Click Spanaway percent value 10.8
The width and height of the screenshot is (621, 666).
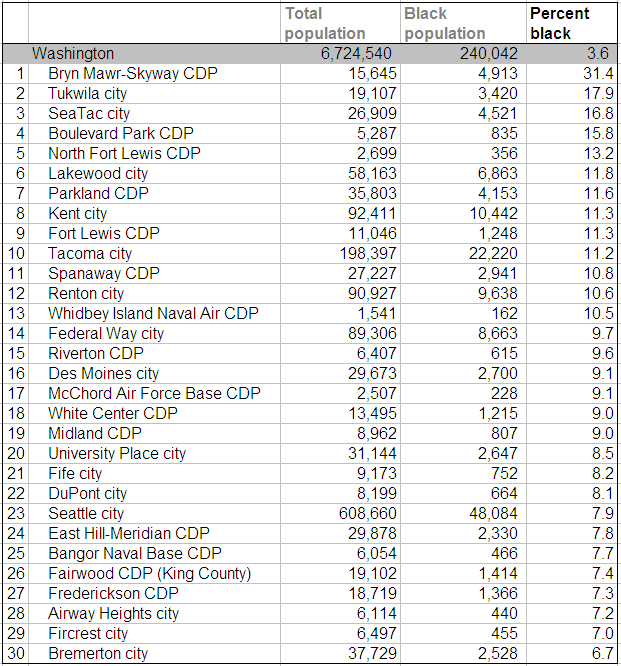(598, 274)
